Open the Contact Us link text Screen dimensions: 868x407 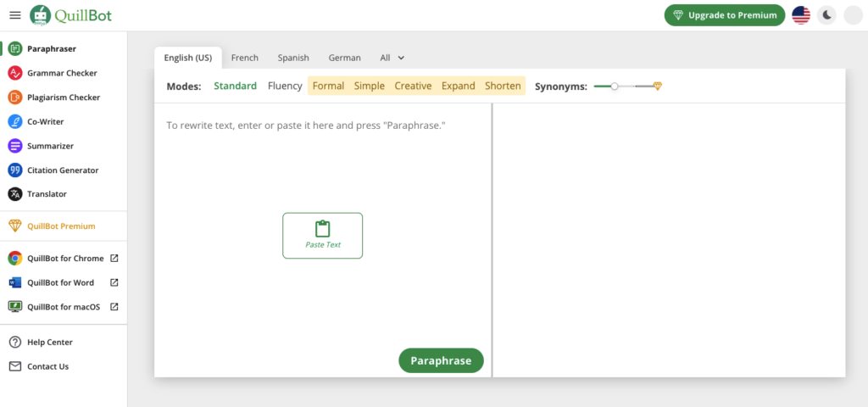(48, 366)
